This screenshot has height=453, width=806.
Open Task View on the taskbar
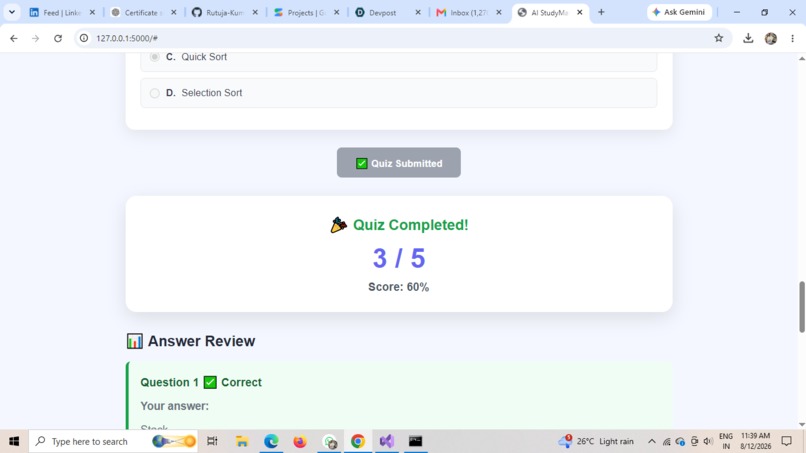point(212,441)
